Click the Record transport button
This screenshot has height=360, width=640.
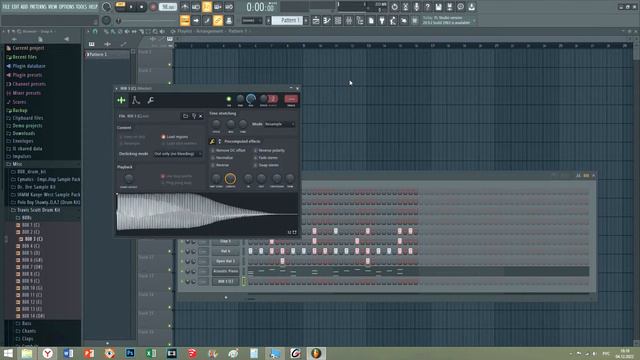point(153,7)
